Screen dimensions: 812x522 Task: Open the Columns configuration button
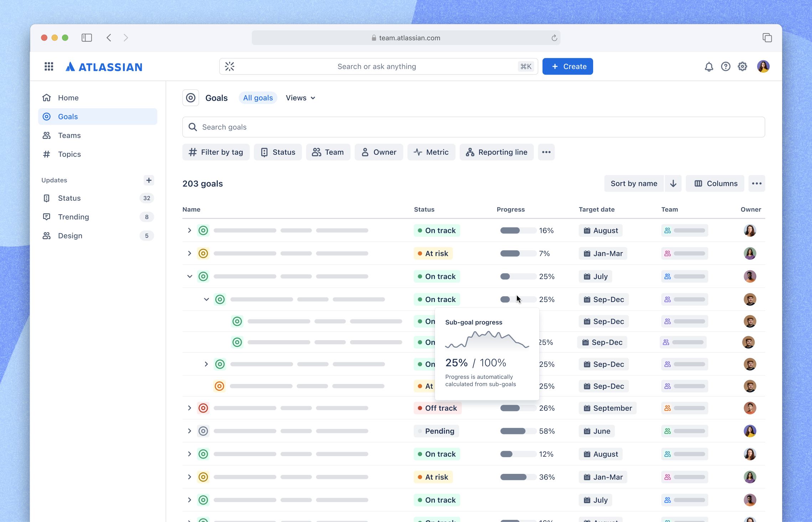(x=715, y=183)
